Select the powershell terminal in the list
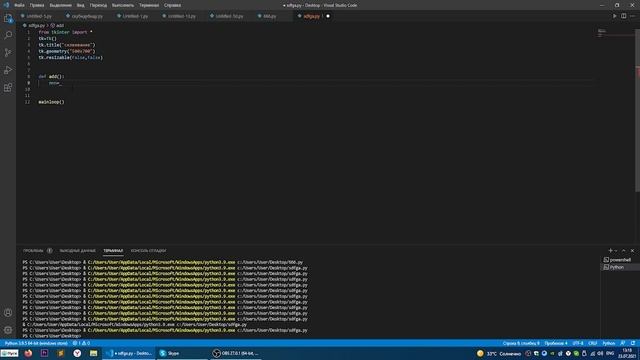 tap(620, 260)
